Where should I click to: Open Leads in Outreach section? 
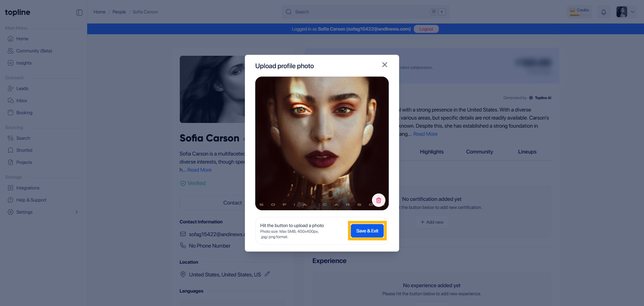tap(22, 88)
